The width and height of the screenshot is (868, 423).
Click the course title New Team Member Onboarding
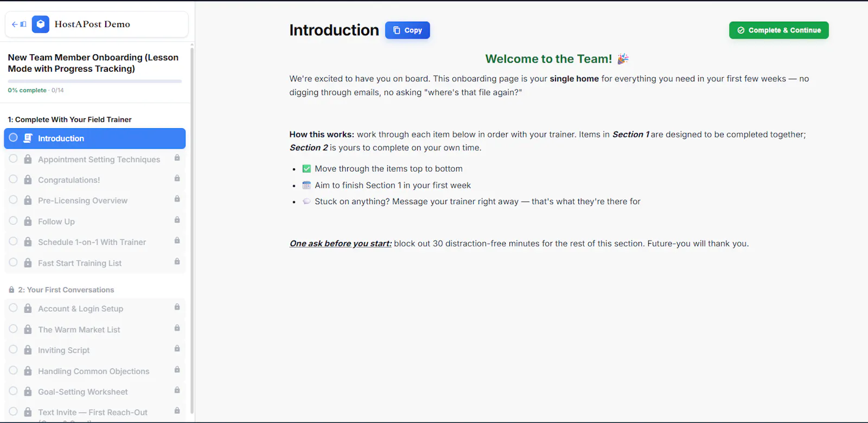[x=93, y=63]
